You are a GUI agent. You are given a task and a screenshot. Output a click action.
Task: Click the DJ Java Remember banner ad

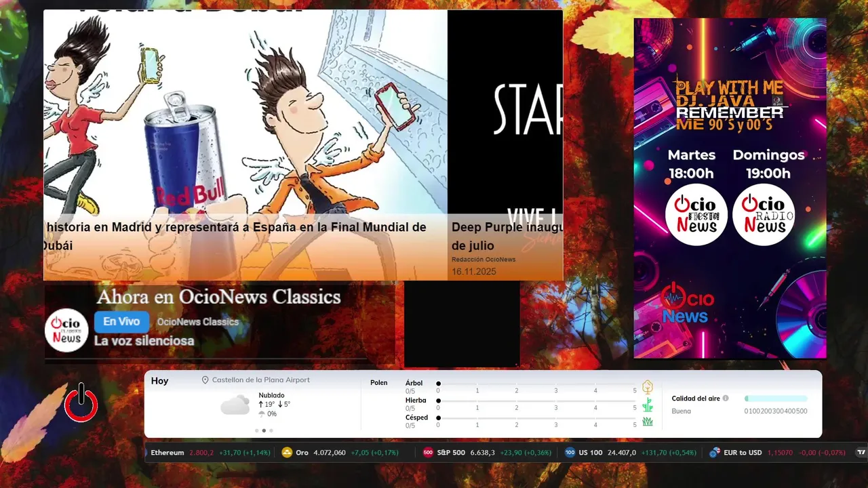click(730, 188)
